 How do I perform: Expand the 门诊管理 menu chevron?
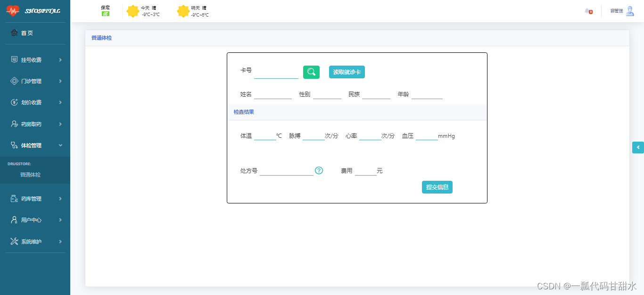pos(60,81)
